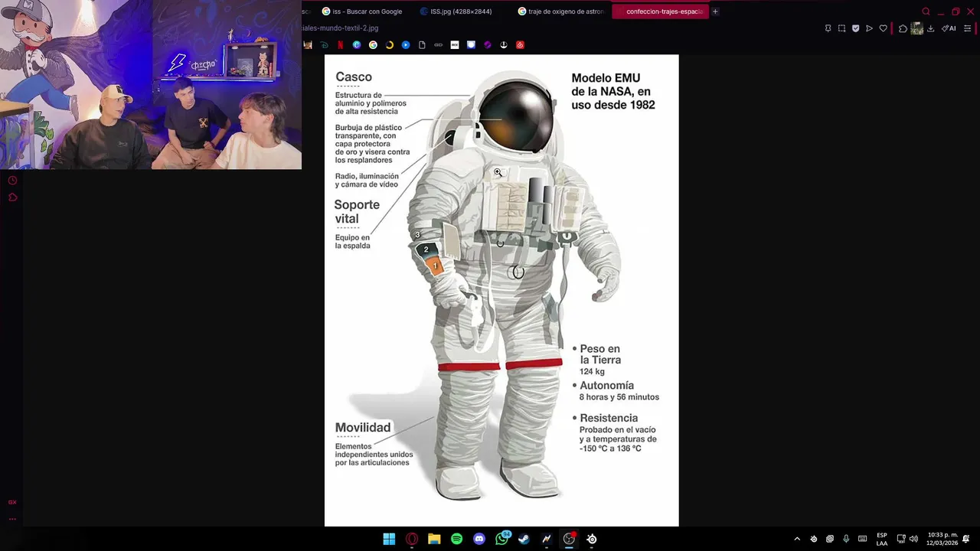Viewport: 980px width, 551px height.
Task: Click the 'Casco' heading in the infographic
Action: coord(354,77)
